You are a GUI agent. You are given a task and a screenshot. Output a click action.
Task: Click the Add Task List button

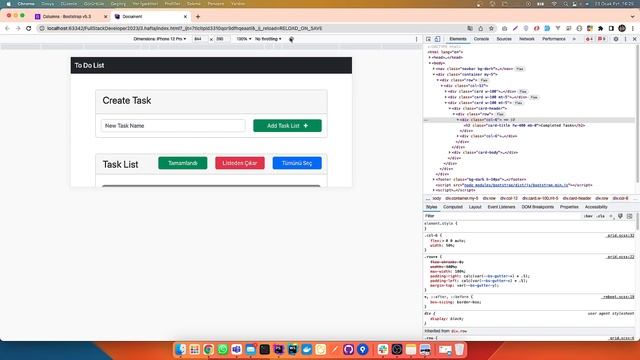[x=287, y=126]
